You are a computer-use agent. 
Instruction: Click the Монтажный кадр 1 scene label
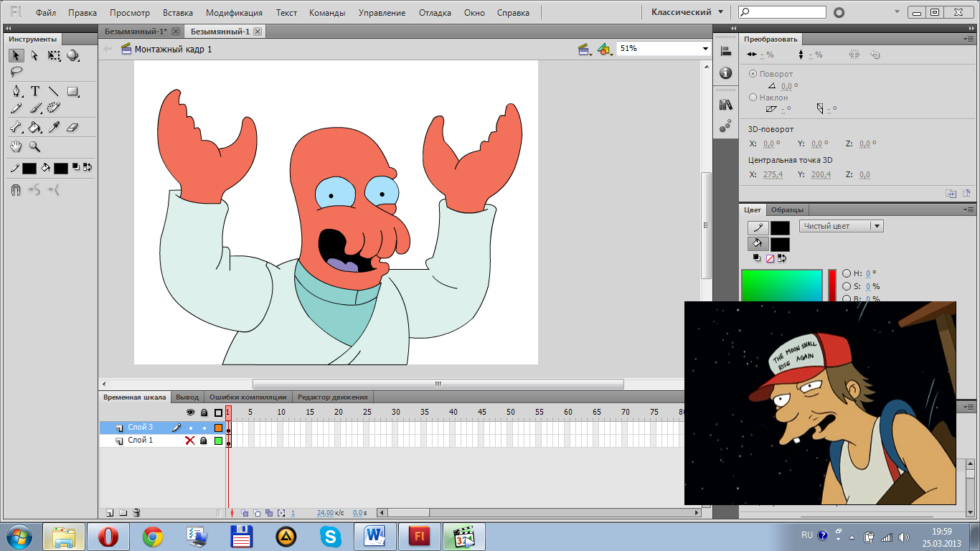173,49
